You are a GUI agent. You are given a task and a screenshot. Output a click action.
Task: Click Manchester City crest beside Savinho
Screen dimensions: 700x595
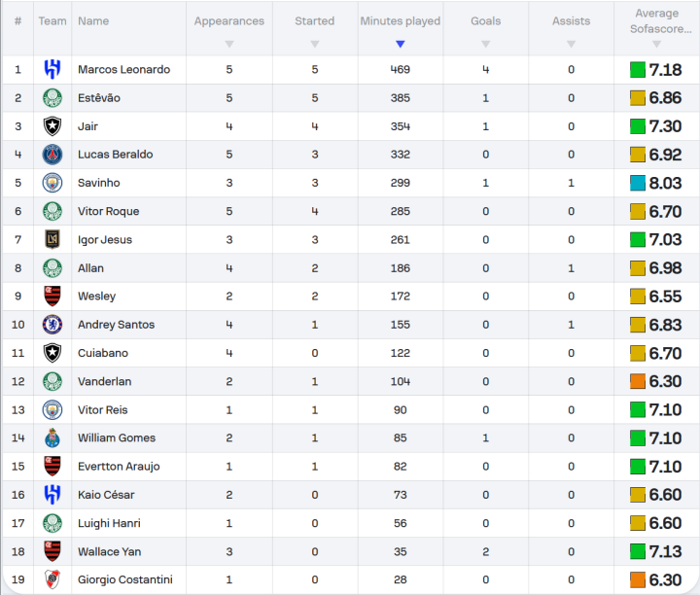[52, 183]
